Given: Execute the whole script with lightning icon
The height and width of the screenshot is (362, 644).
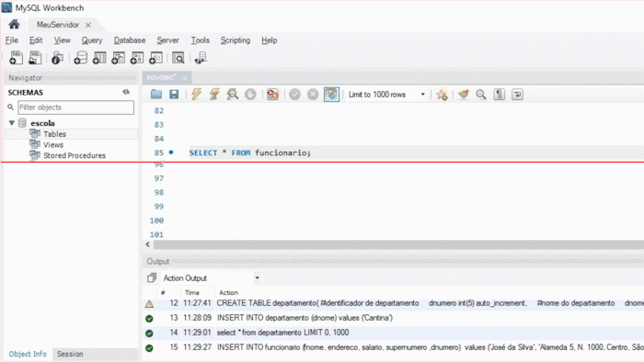Looking at the screenshot, I should tap(196, 95).
